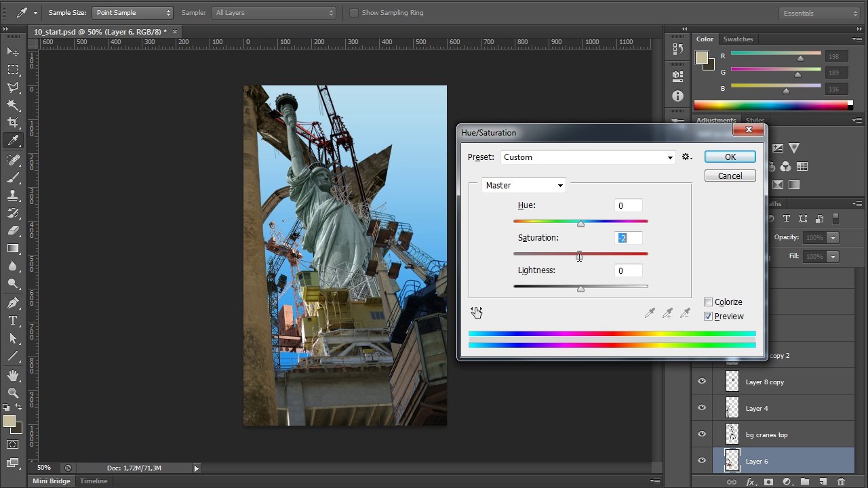This screenshot has height=488, width=868.
Task: Hide the bg cranes top layer
Action: 702,434
